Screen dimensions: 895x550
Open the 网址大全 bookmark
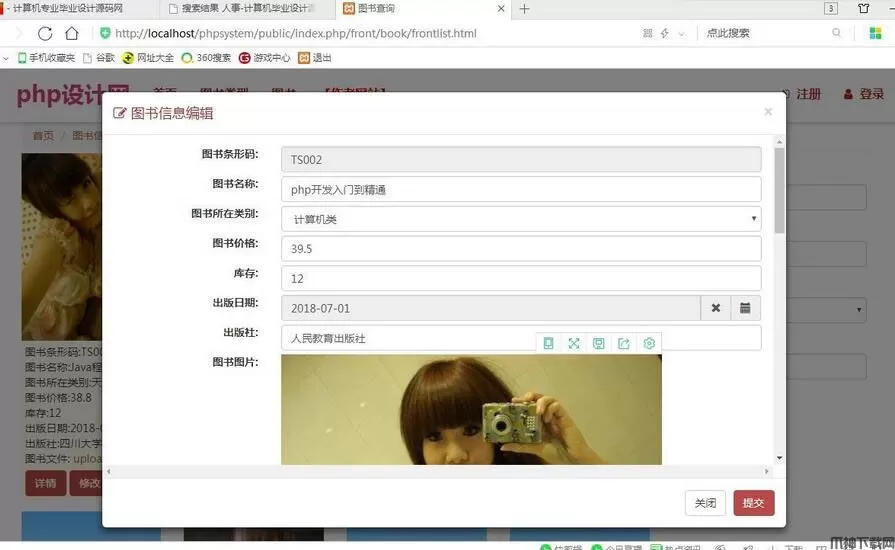[148, 58]
